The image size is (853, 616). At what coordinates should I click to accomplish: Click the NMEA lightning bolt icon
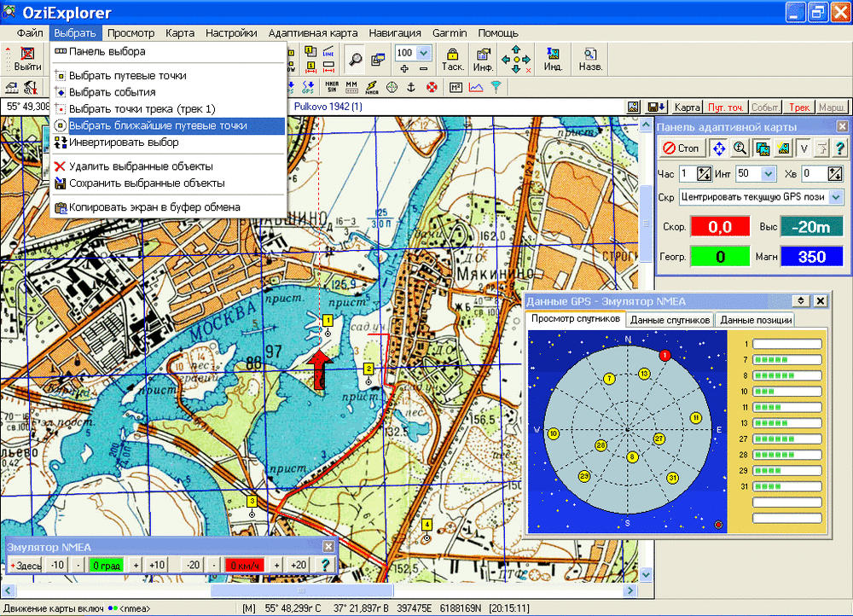click(x=372, y=87)
